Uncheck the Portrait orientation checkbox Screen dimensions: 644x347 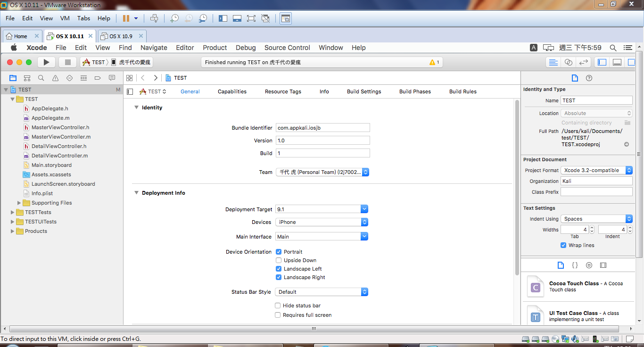point(279,252)
